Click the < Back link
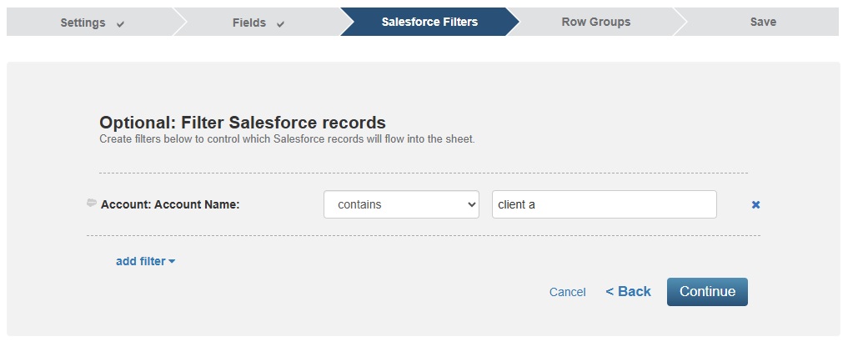868x362 pixels. [x=629, y=291]
